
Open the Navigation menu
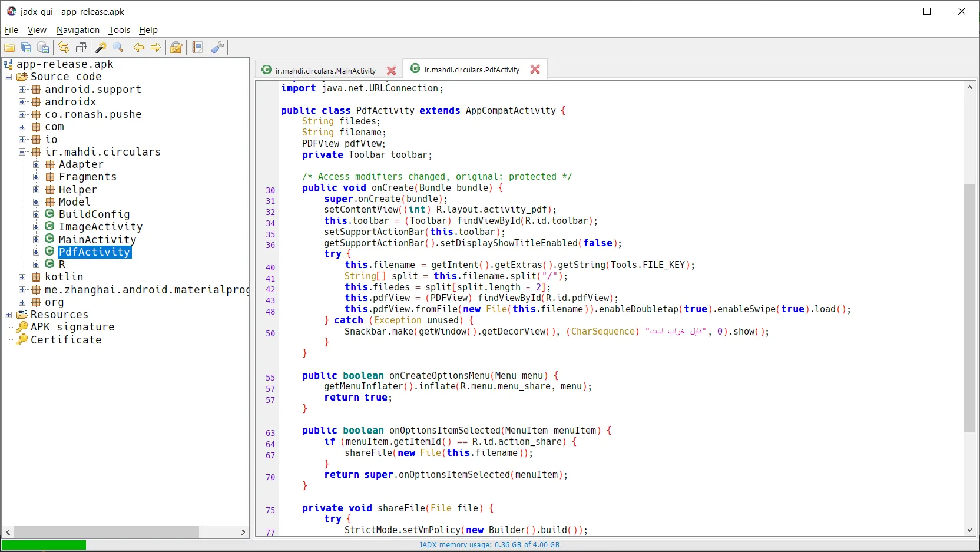(x=78, y=30)
